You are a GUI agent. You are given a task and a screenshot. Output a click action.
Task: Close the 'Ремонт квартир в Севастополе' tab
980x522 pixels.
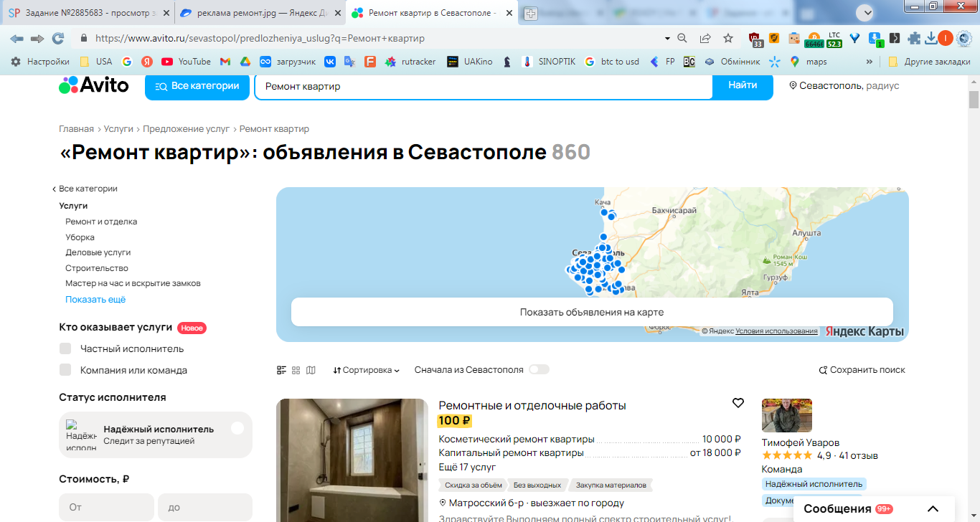508,14
